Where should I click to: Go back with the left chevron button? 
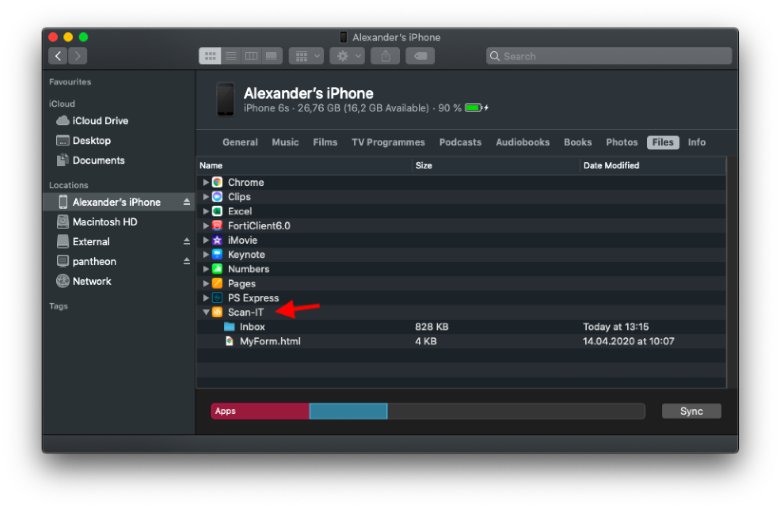click(58, 56)
